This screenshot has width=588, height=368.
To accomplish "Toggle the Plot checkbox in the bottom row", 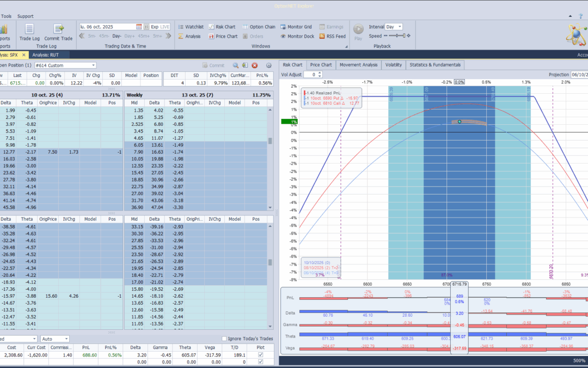I will (259, 361).
